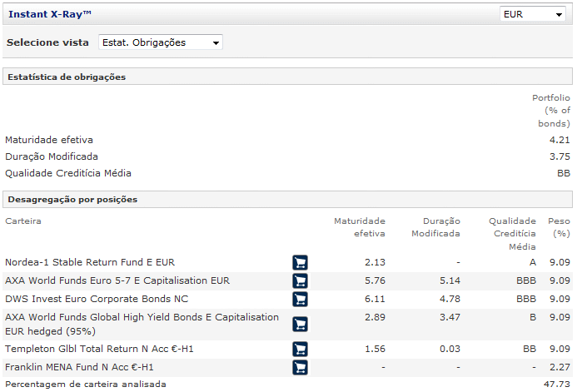Select AXA Euro 5-7 duration 5.14
The image size is (577, 392).
pyautogui.click(x=450, y=280)
